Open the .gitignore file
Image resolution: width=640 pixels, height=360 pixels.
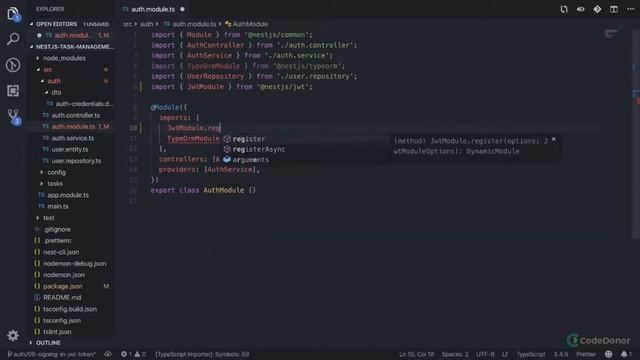[57, 229]
